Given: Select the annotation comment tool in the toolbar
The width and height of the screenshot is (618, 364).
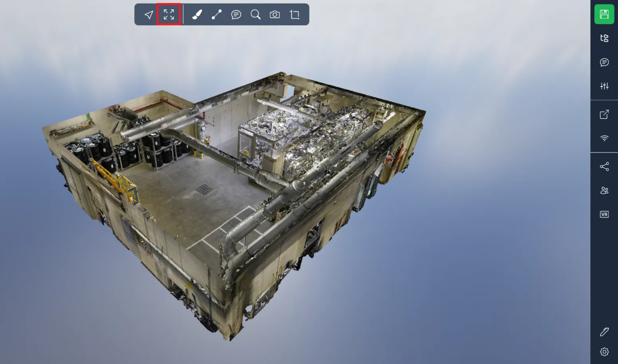Looking at the screenshot, I should (x=236, y=15).
